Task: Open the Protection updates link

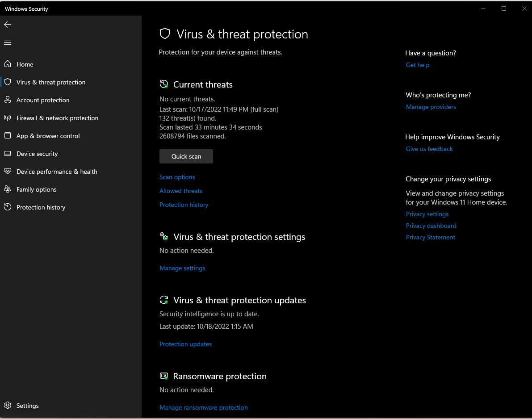Action: [186, 344]
